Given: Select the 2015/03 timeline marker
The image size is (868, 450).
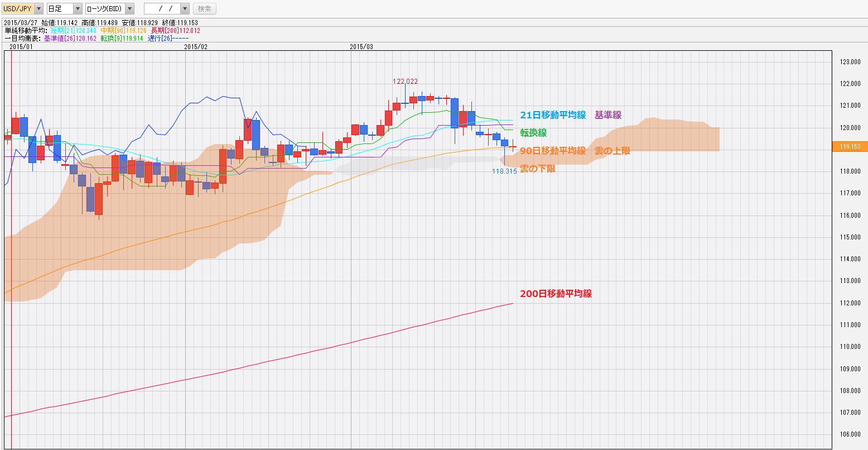Looking at the screenshot, I should point(361,47).
